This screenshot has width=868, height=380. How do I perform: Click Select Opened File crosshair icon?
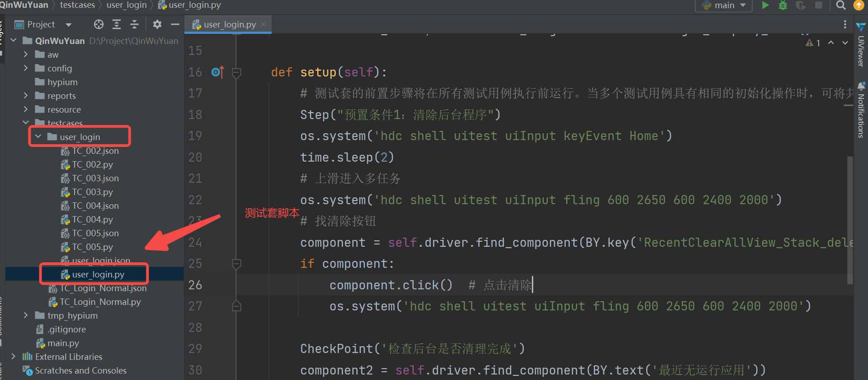[99, 24]
